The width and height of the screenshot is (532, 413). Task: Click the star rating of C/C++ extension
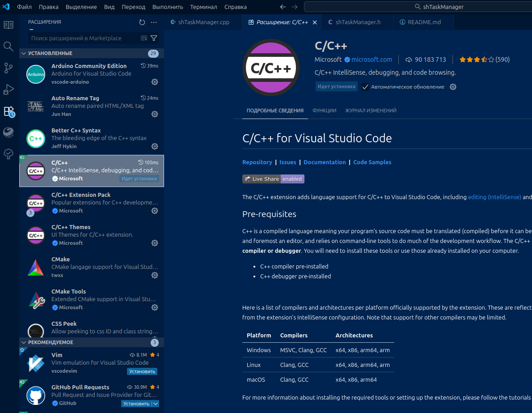tap(477, 60)
